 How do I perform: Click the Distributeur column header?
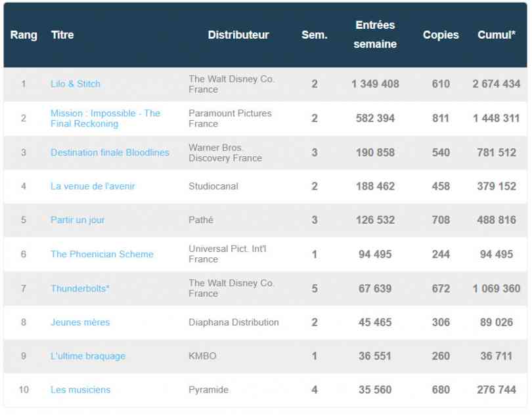tap(238, 35)
